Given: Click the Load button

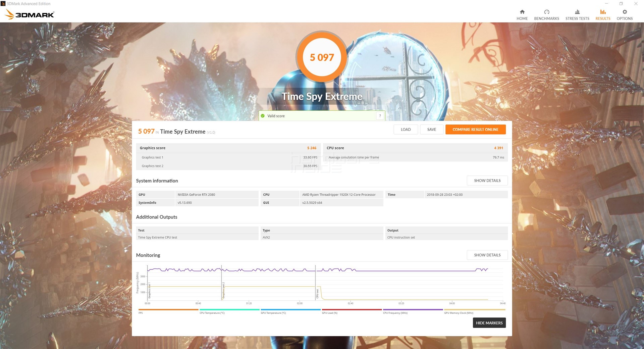Looking at the screenshot, I should pyautogui.click(x=406, y=129).
